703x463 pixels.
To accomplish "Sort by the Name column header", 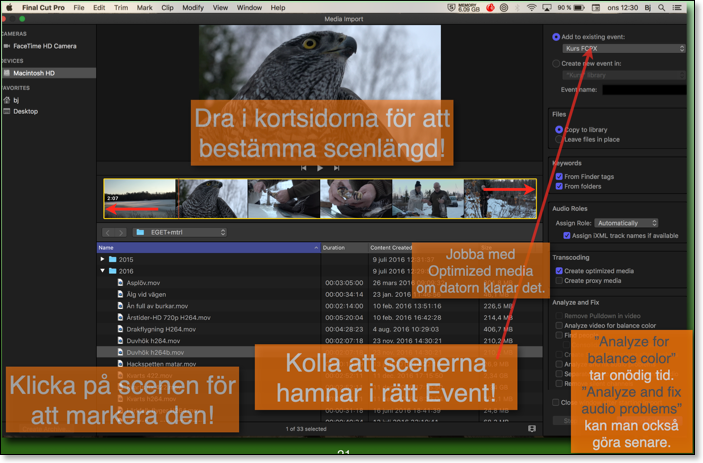I will 208,247.
